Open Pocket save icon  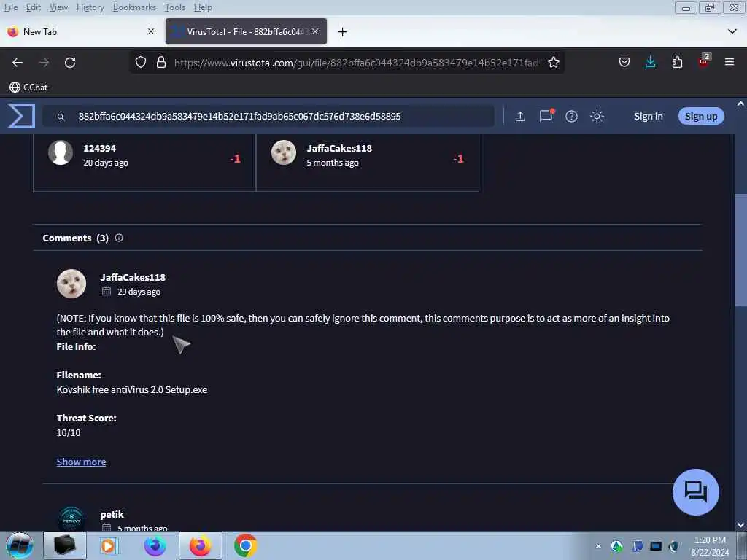pyautogui.click(x=624, y=63)
